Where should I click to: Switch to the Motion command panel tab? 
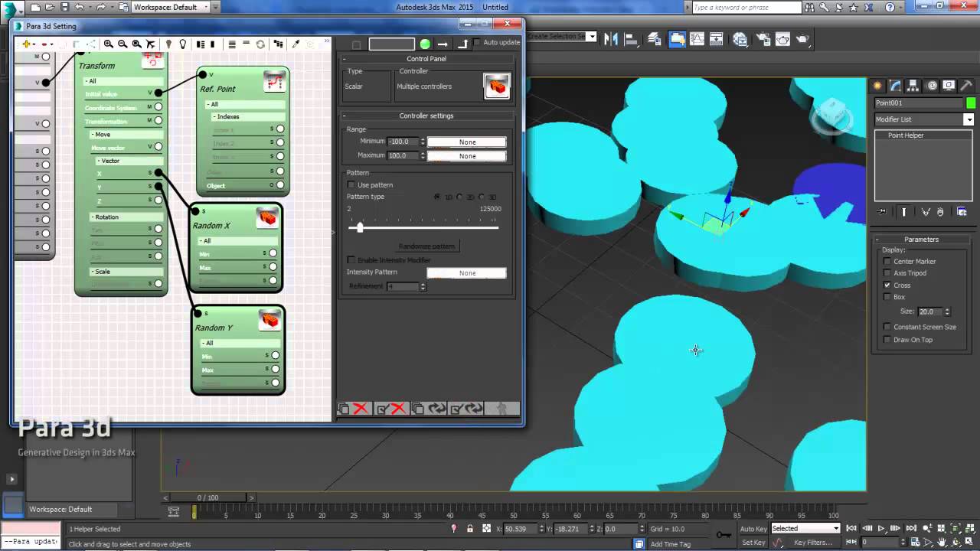(932, 86)
